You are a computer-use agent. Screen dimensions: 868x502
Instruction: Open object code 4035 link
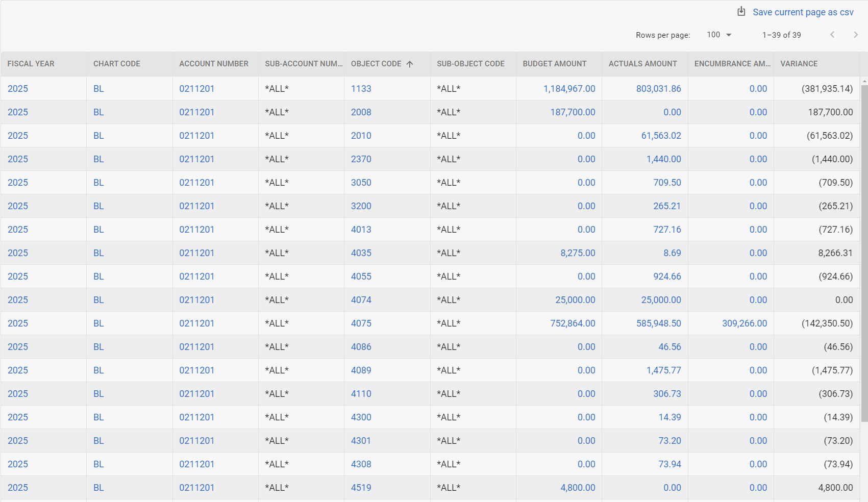click(361, 253)
